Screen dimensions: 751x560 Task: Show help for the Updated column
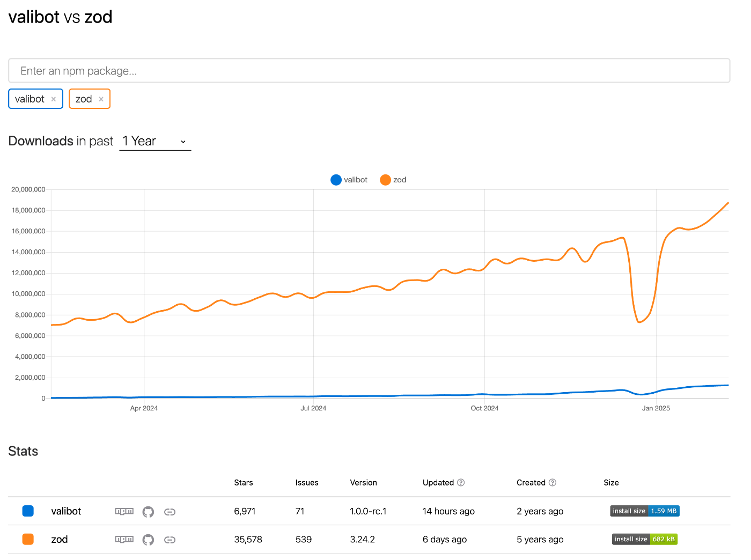point(461,483)
